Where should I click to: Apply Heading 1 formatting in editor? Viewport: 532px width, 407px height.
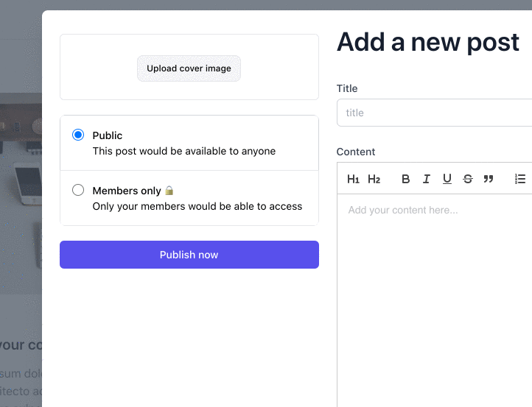coord(353,179)
